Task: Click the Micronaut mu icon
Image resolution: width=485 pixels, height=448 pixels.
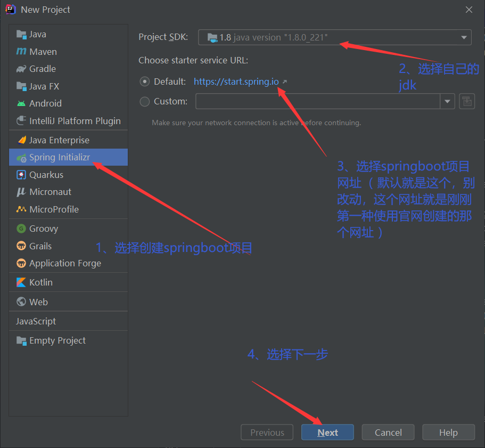Action: pos(21,192)
